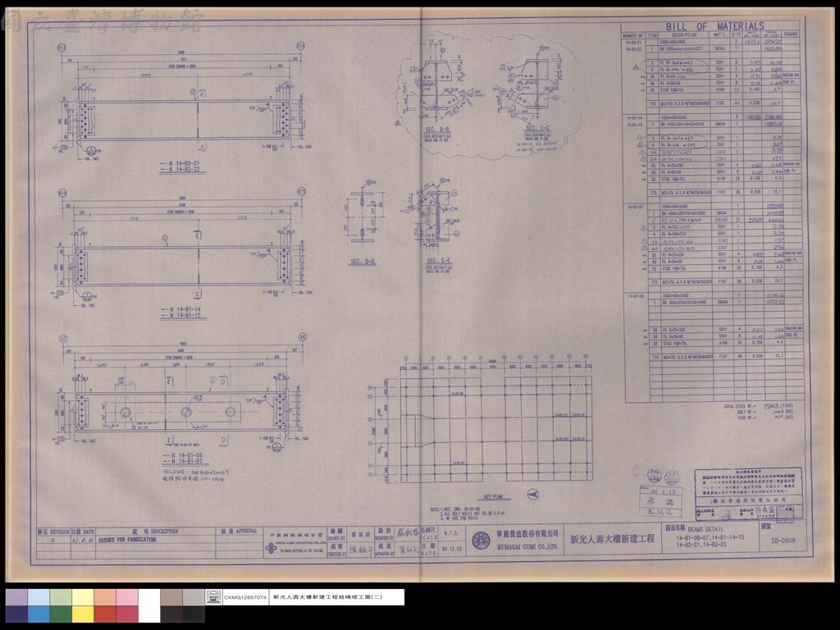Click grid bubble X7 on bottom beam elevation
Image resolution: width=840 pixels, height=630 pixels.
[62, 339]
